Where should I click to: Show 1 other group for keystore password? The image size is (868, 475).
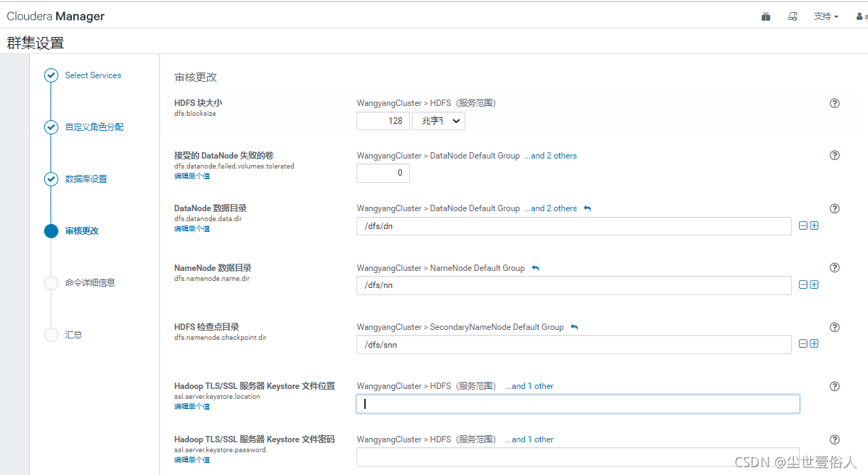tap(529, 439)
